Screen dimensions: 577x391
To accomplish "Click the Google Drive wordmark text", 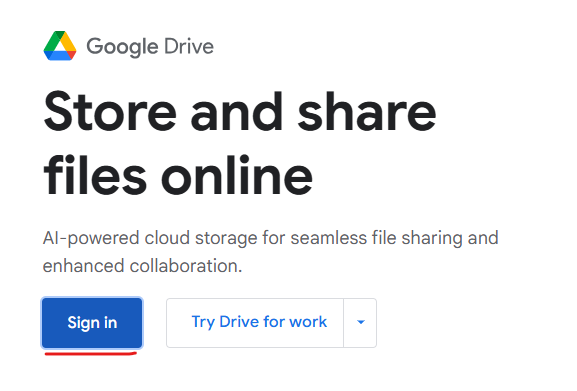I will click(150, 47).
